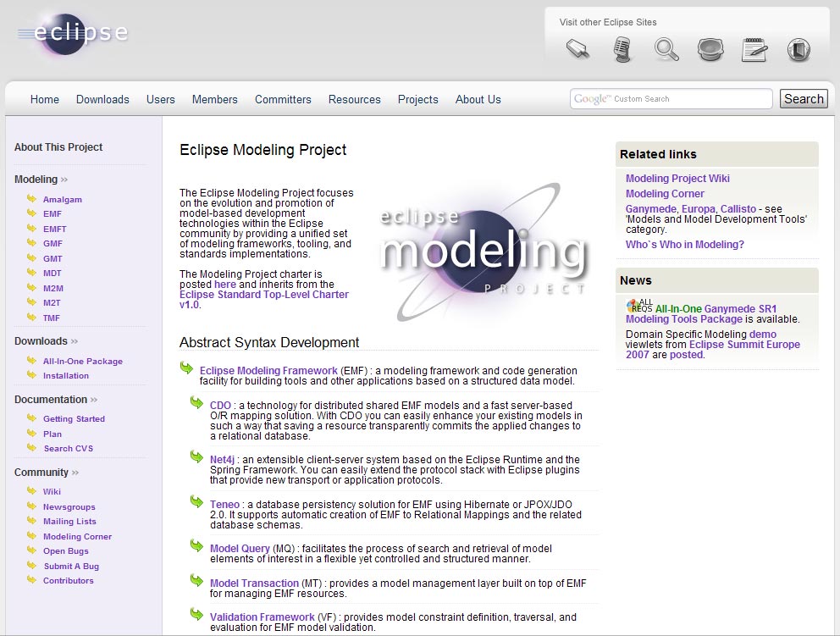Open Modeling Corner in the left sidebar

click(x=77, y=536)
